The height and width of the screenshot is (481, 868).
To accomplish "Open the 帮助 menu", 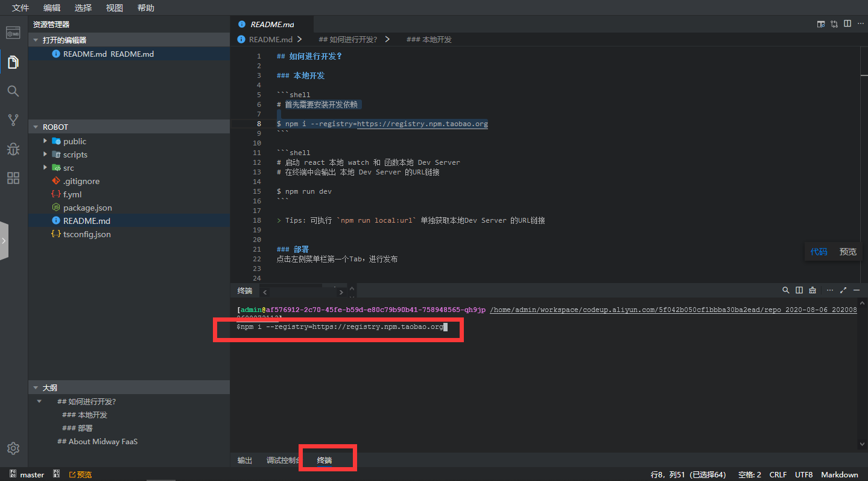I will pos(145,8).
